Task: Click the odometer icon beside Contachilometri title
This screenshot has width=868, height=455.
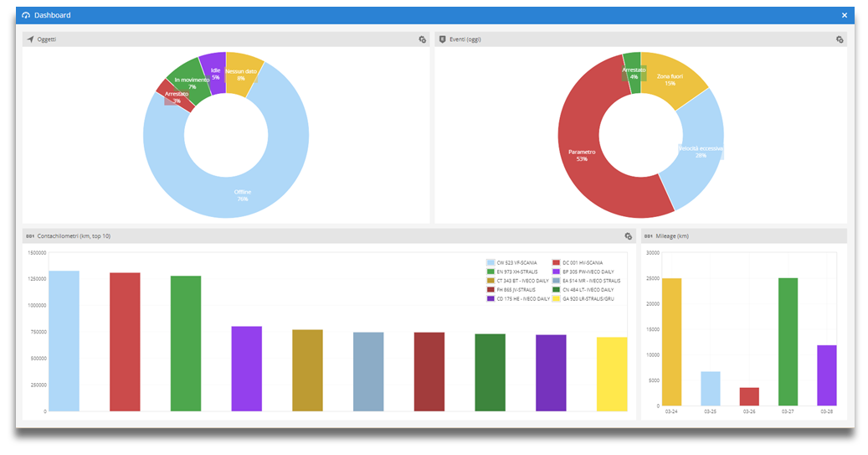Action: tap(30, 236)
